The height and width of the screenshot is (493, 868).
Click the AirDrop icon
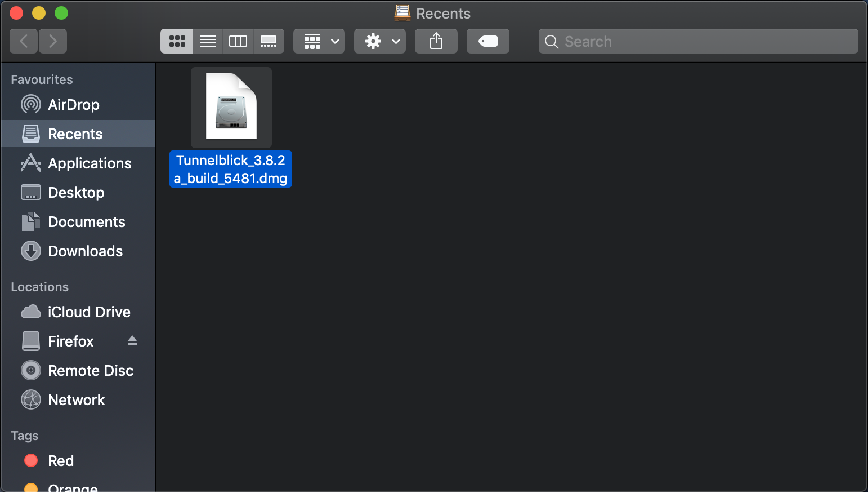click(31, 104)
